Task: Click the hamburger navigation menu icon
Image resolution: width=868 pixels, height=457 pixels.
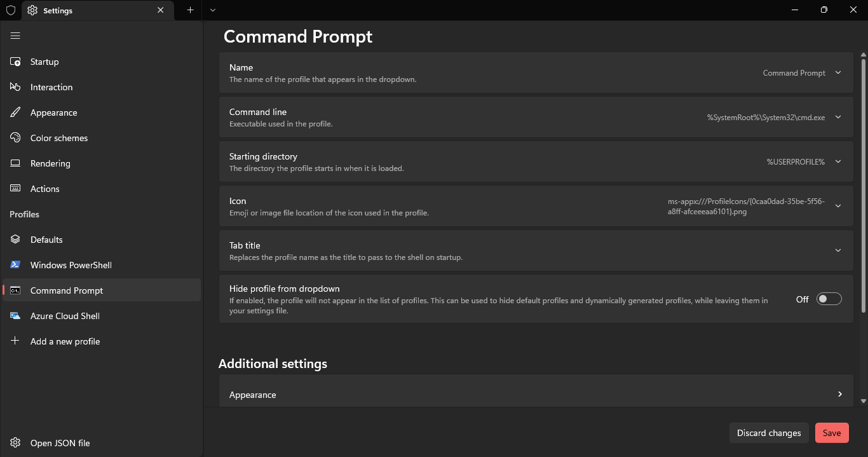Action: [15, 36]
